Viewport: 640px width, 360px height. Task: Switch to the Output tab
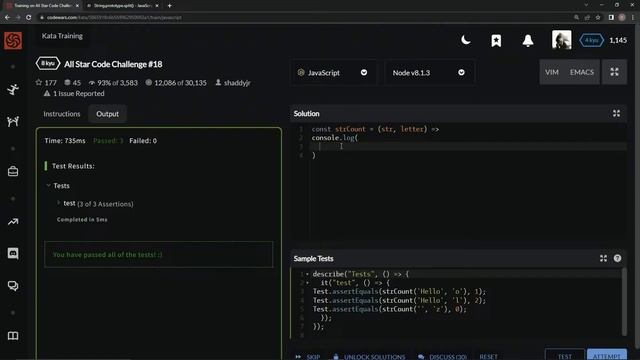click(107, 114)
